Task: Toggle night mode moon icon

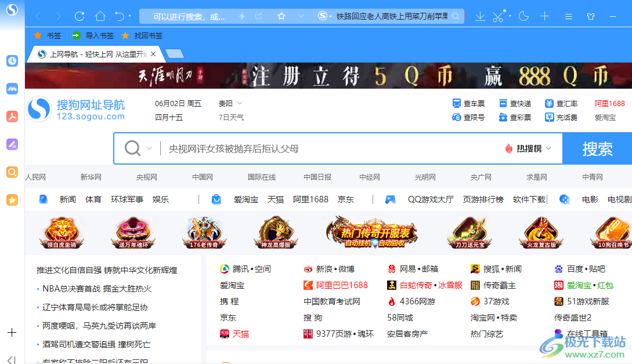Action: tap(523, 16)
